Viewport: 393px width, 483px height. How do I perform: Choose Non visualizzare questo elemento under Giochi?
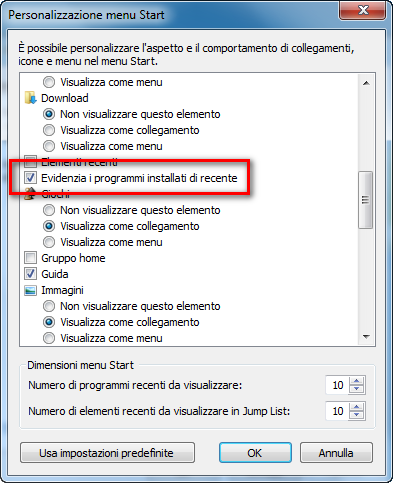pos(49,210)
